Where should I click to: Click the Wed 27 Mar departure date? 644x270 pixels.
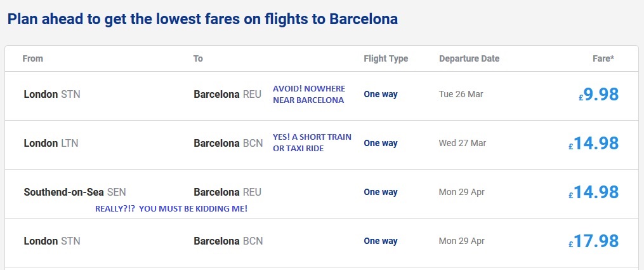click(463, 144)
